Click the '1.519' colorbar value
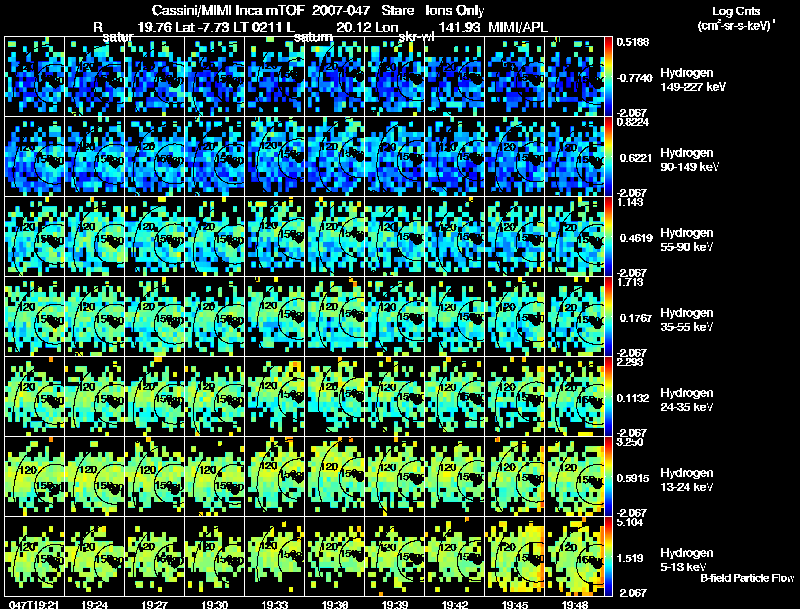 click(x=630, y=559)
